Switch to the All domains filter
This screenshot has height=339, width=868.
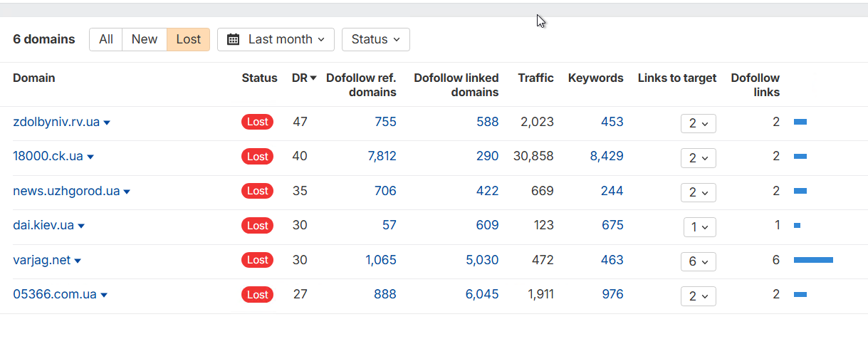coord(106,40)
